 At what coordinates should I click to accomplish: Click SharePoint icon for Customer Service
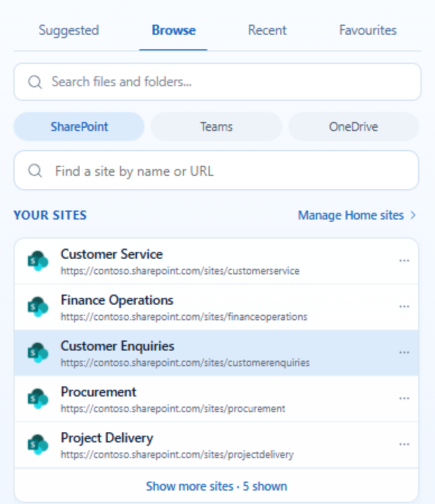[38, 261]
